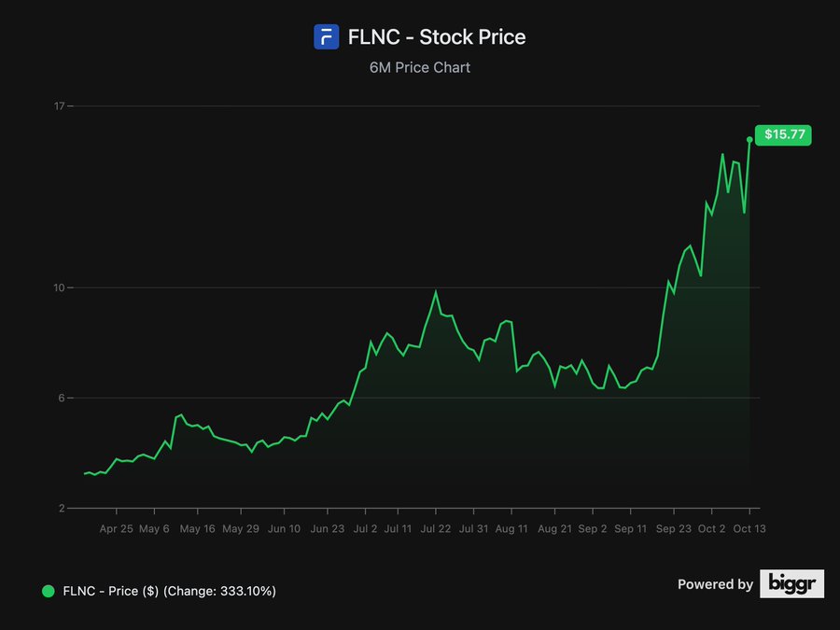Click the Apr 25 x-axis label
The image size is (840, 630).
coord(116,528)
